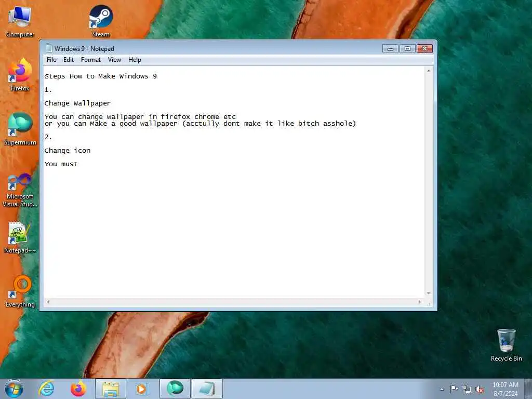Click the Notepad taskbar button

(207, 389)
